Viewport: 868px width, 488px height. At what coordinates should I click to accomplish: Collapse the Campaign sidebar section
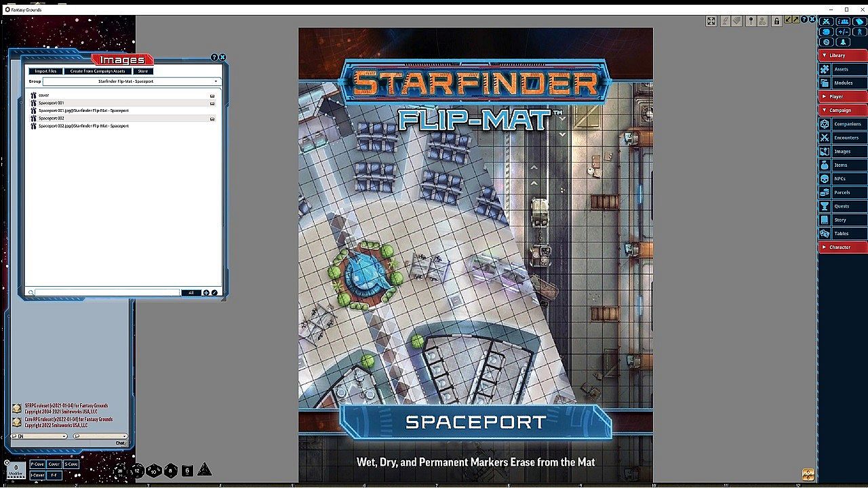(x=844, y=110)
